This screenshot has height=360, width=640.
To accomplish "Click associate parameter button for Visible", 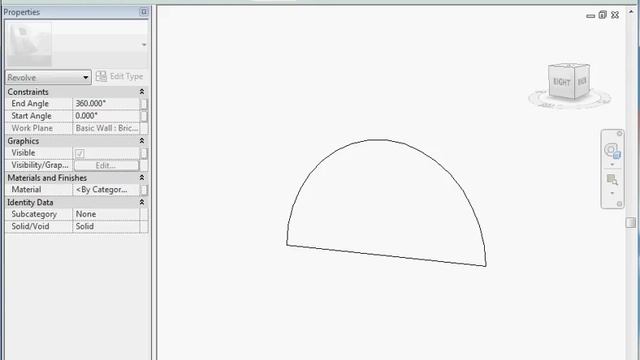I will pos(144,153).
